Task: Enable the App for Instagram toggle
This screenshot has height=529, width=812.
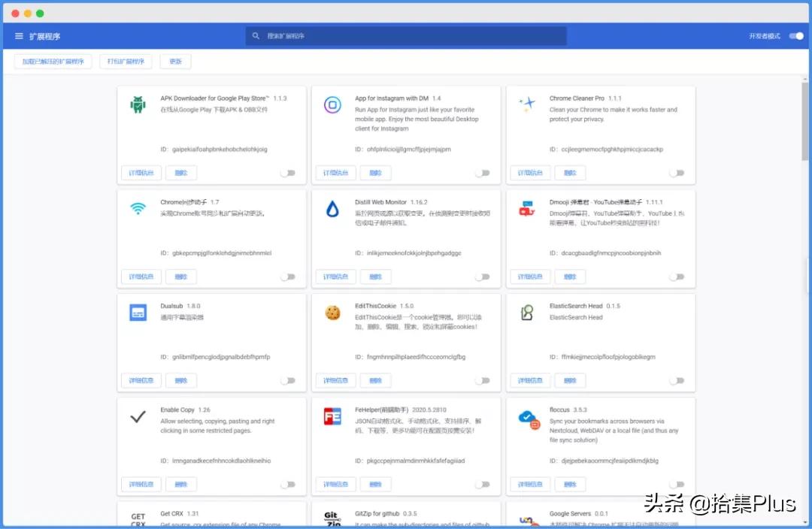Action: (x=483, y=173)
